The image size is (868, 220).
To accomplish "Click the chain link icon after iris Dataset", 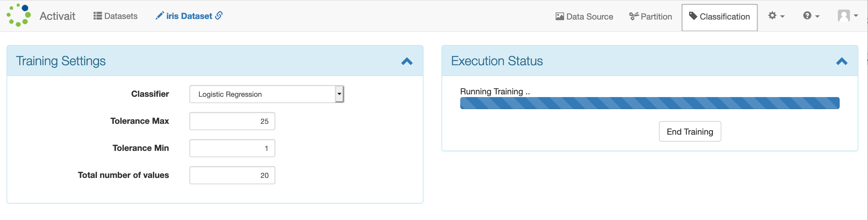I will [x=219, y=15].
